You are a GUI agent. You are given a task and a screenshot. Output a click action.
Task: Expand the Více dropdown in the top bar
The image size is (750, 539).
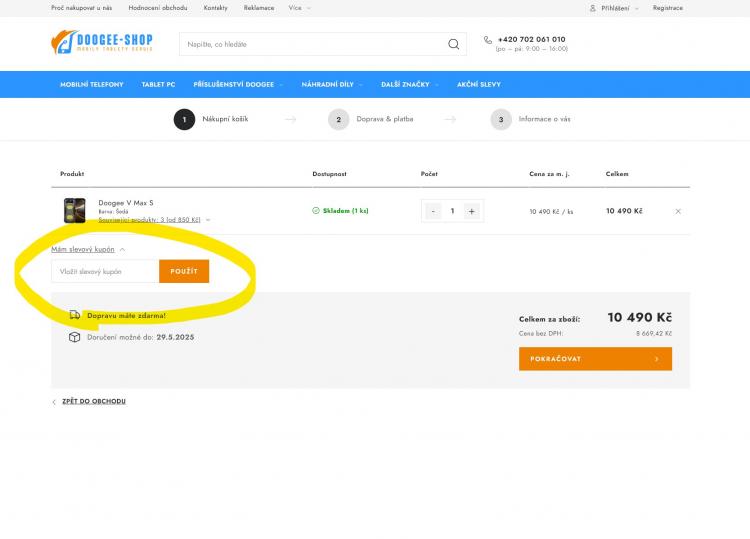coord(299,8)
